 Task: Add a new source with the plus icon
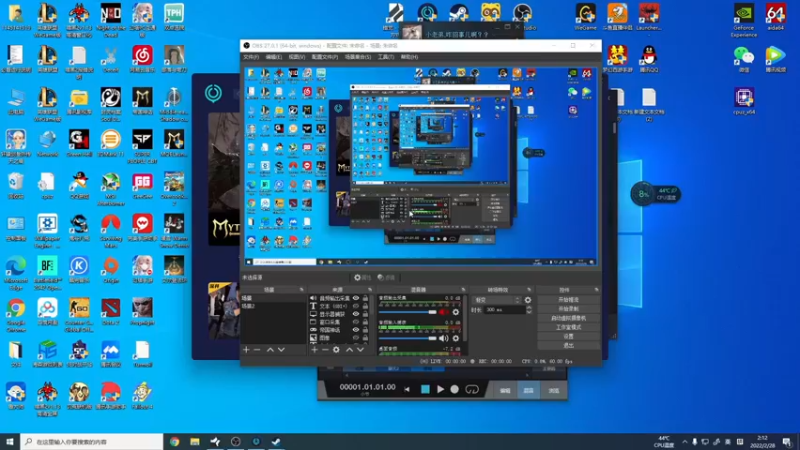tap(314, 350)
